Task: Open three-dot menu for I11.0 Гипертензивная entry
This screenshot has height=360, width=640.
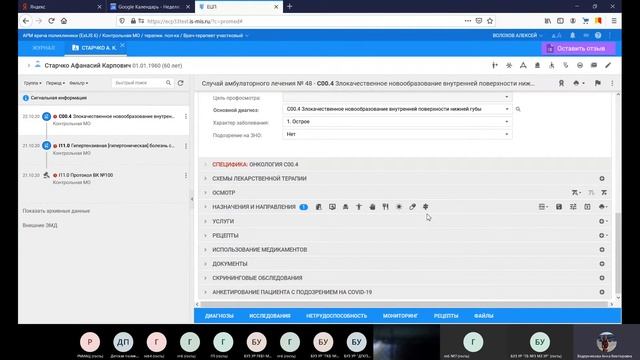Action: click(186, 146)
